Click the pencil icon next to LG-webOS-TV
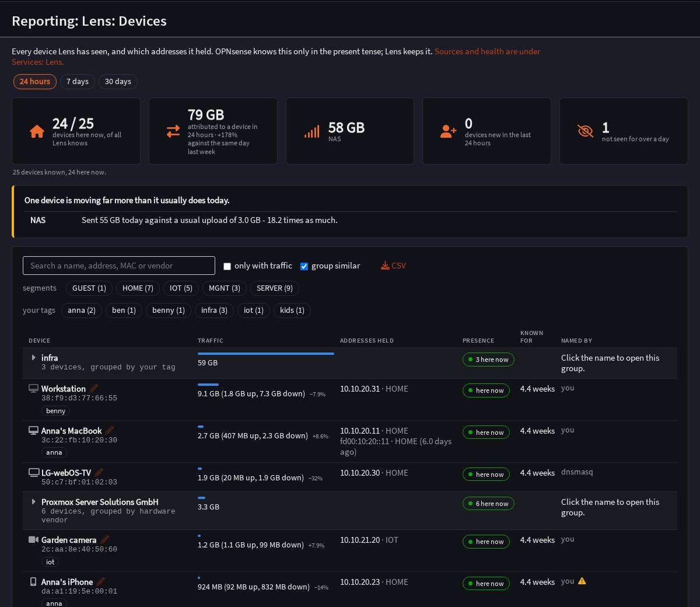Viewport: 700px width, 607px height. [x=99, y=473]
